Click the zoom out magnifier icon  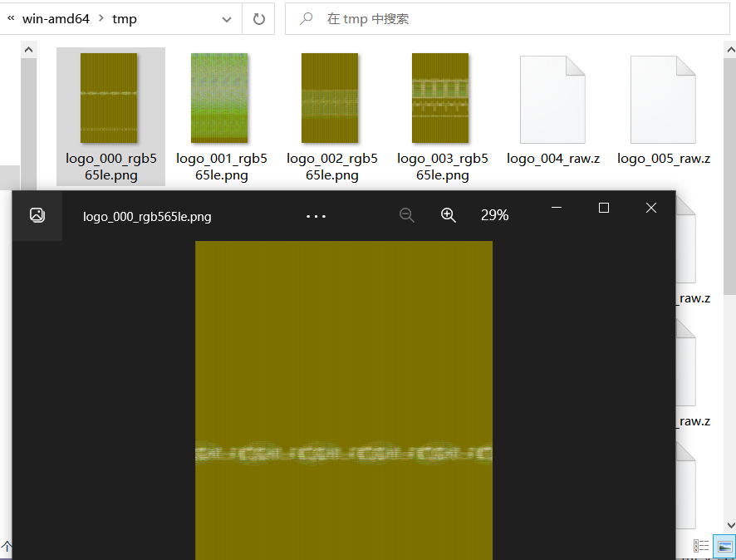(407, 215)
